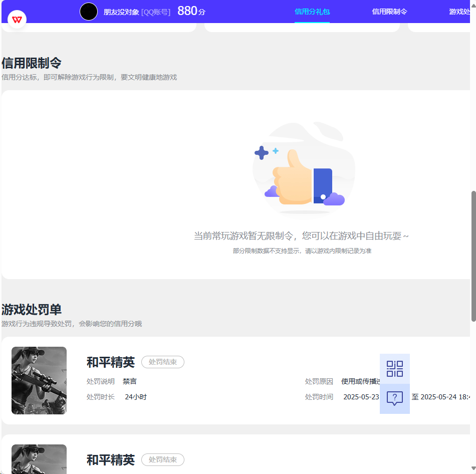
Task: Click the 至 2025-05-24 end date text
Action: pyautogui.click(x=440, y=397)
